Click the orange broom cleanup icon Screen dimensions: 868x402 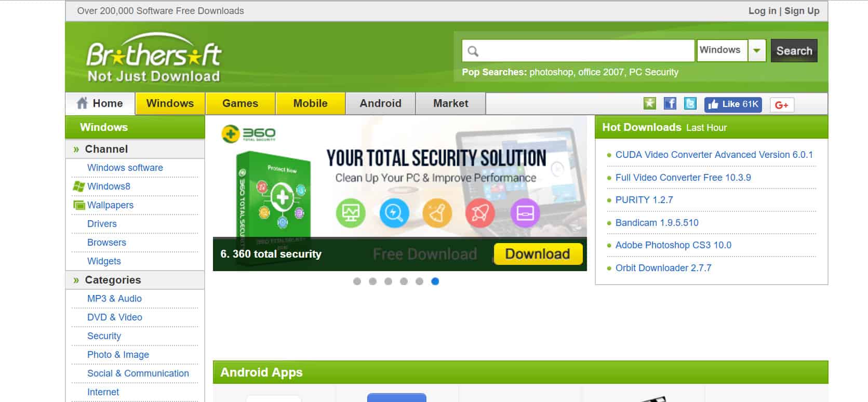[437, 213]
